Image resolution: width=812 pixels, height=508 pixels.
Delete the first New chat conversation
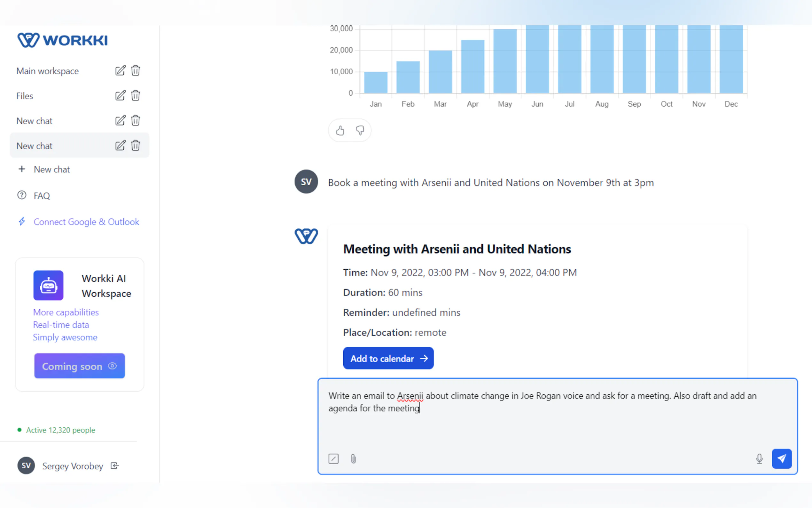pyautogui.click(x=135, y=120)
